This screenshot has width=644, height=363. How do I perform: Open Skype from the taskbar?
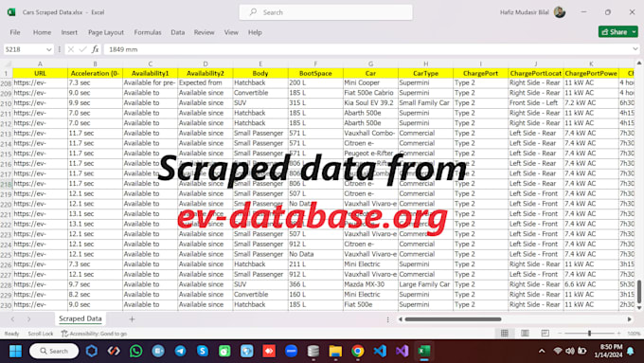pos(203,351)
